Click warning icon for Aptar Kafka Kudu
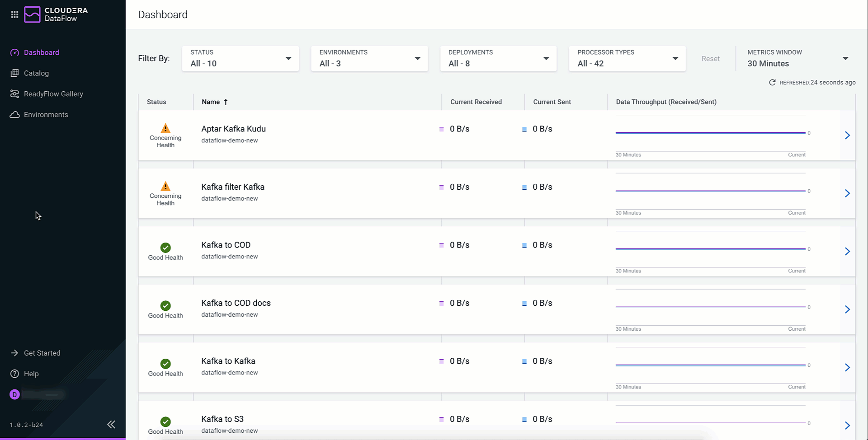 point(165,128)
